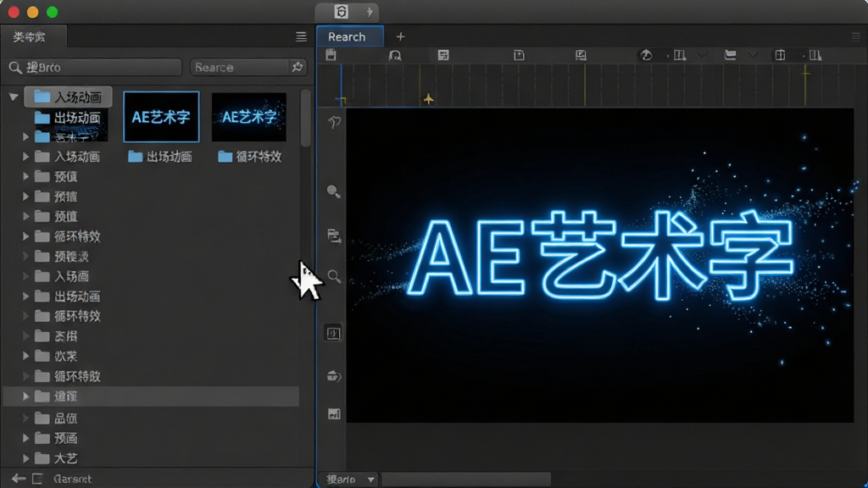Click the floppy-disk save icon in toolbar
868x488 pixels.
(331, 55)
